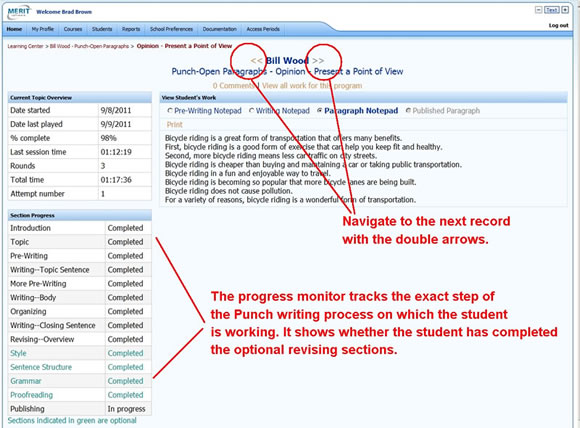
Task: Click the Writing--Topic Sentence section label
Action: point(50,270)
